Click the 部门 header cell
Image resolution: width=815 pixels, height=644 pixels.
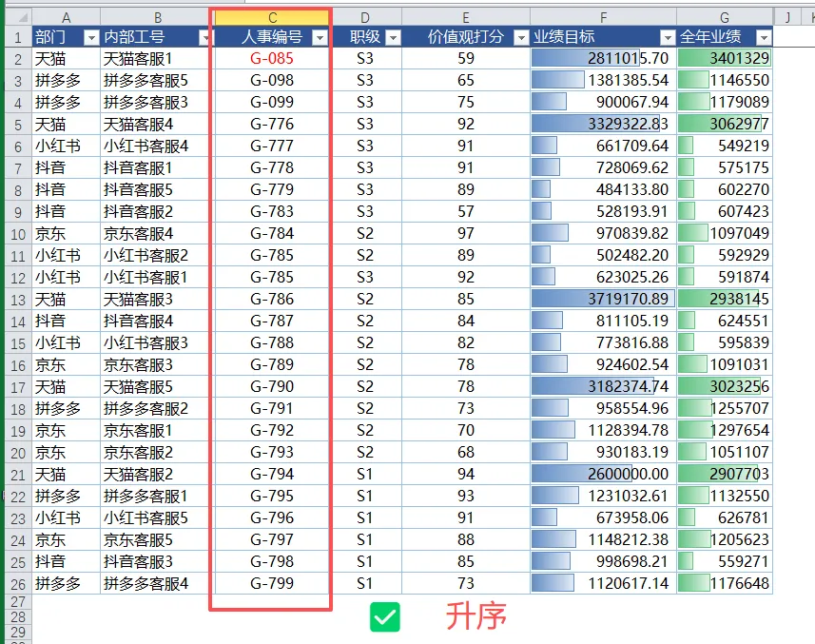pos(66,37)
